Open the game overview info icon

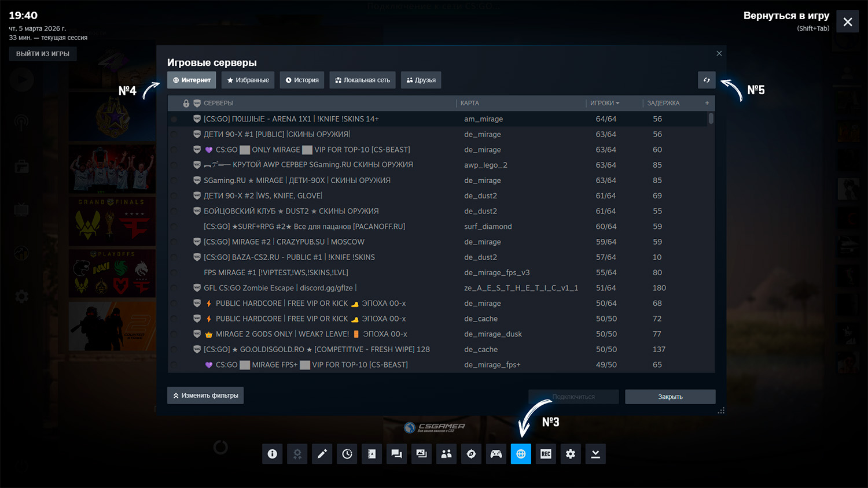coord(272,454)
